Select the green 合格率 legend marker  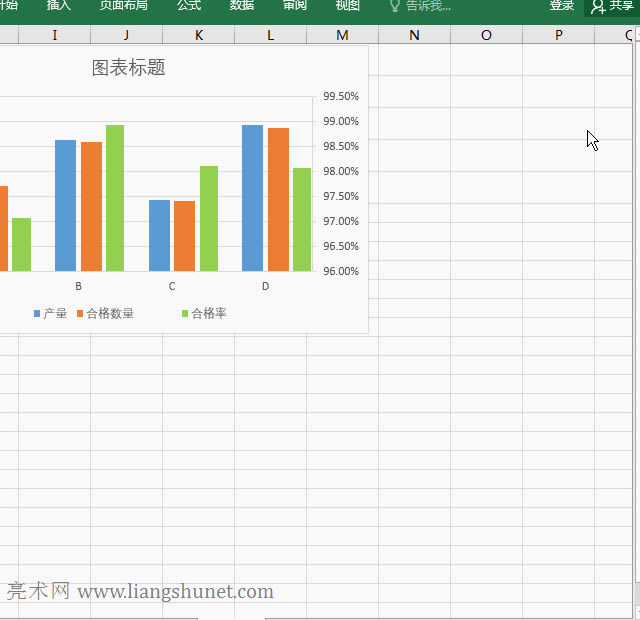[x=185, y=314]
